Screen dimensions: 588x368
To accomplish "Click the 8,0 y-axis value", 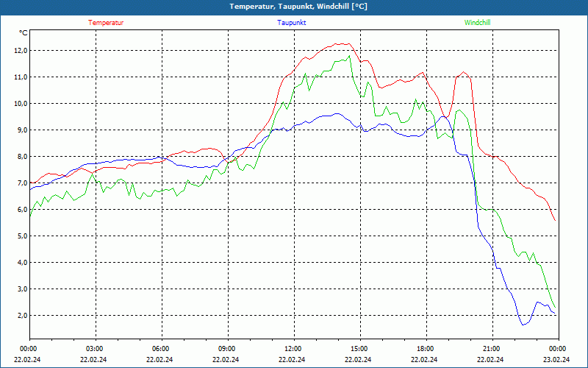I will (x=23, y=157).
